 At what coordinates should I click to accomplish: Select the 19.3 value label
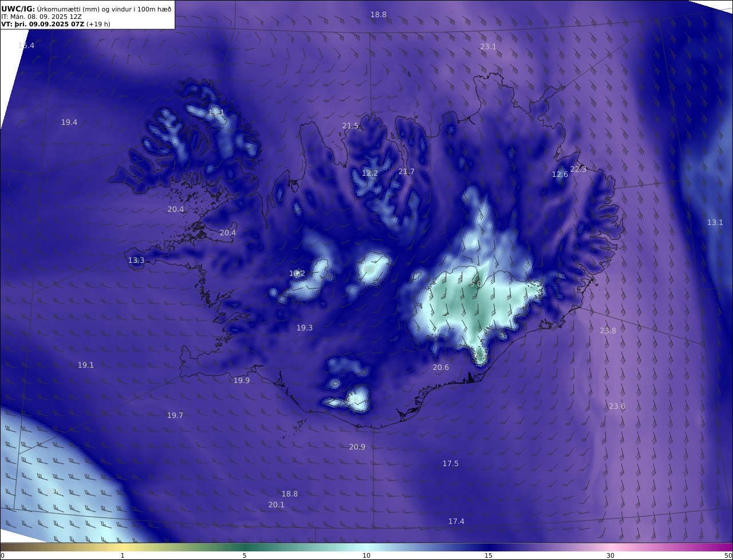305,328
